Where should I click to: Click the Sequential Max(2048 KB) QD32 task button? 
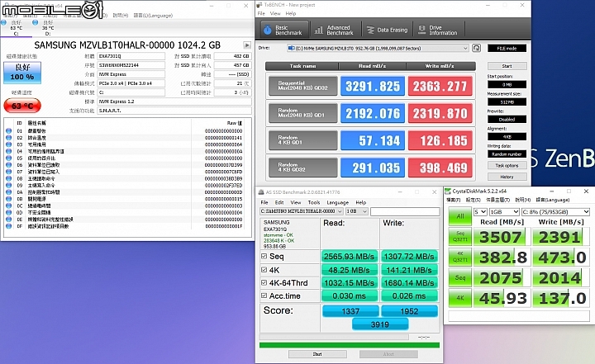click(x=302, y=86)
